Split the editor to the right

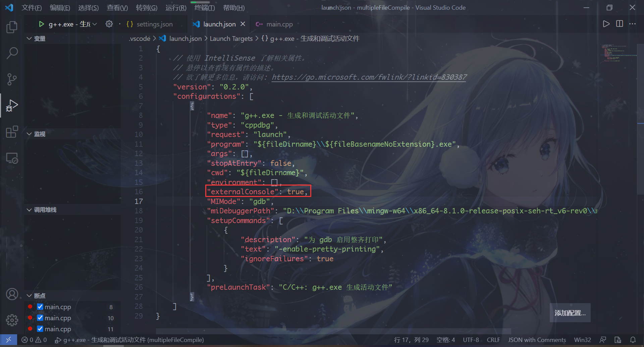[620, 24]
